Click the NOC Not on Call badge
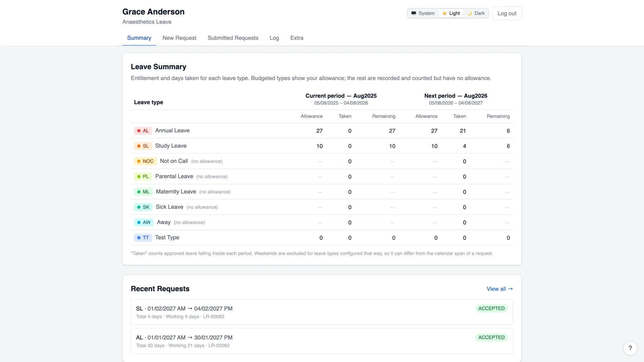The width and height of the screenshot is (644, 362). 145,161
